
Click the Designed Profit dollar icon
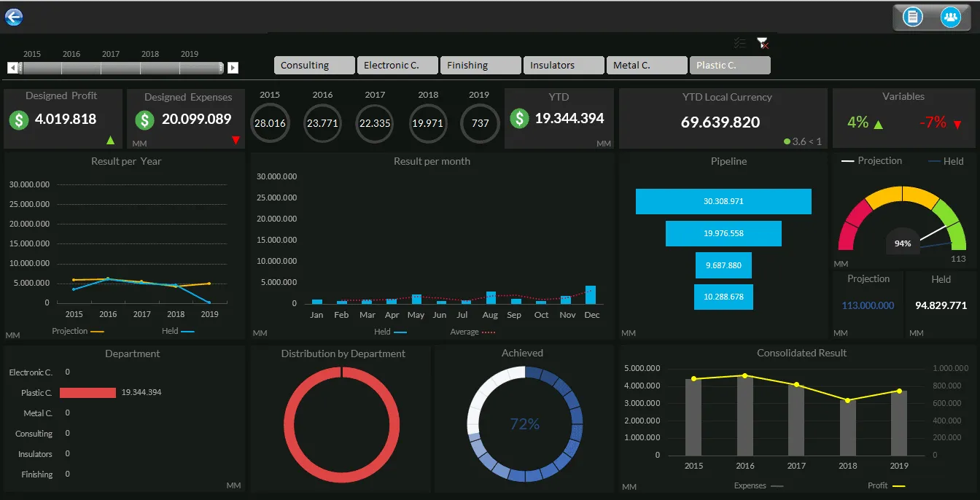click(x=19, y=120)
